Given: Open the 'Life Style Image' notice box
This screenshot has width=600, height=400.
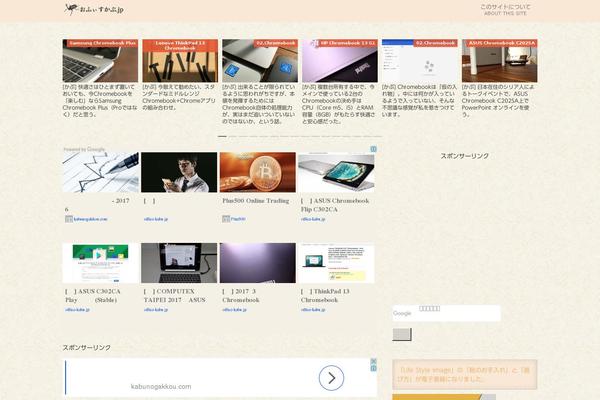Looking at the screenshot, I should tap(465, 374).
